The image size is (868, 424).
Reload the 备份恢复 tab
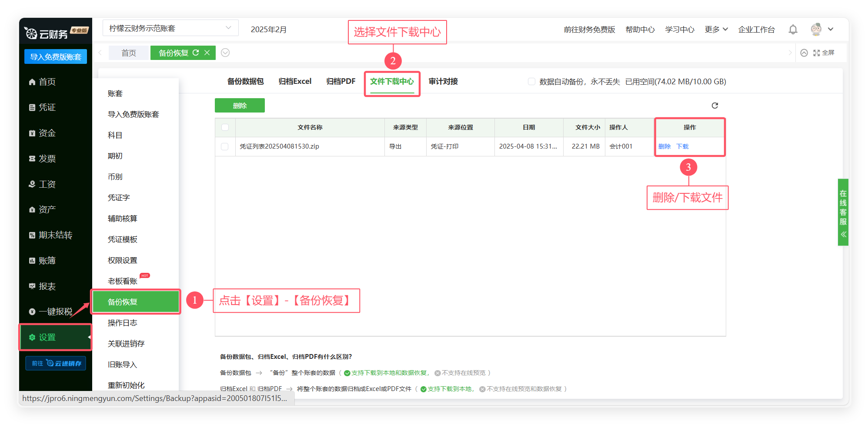point(196,53)
